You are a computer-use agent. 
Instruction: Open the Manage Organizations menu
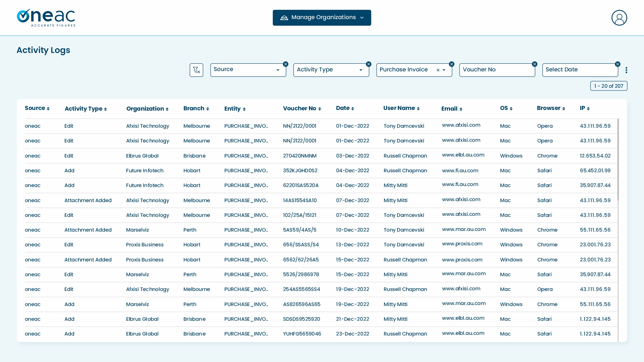(x=322, y=17)
